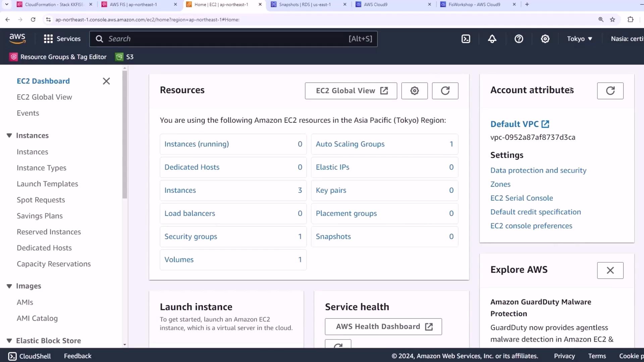The image size is (644, 362).
Task: Open S3 shortcut in favorites bar
Action: point(124,57)
